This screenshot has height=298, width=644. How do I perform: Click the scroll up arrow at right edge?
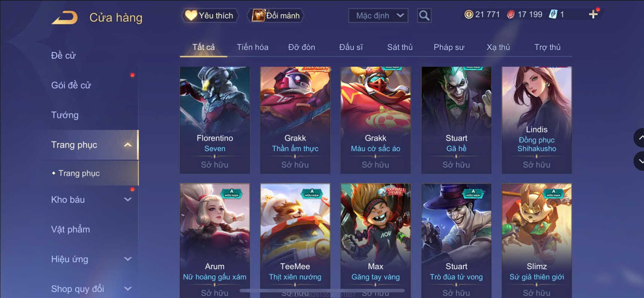[x=639, y=138]
